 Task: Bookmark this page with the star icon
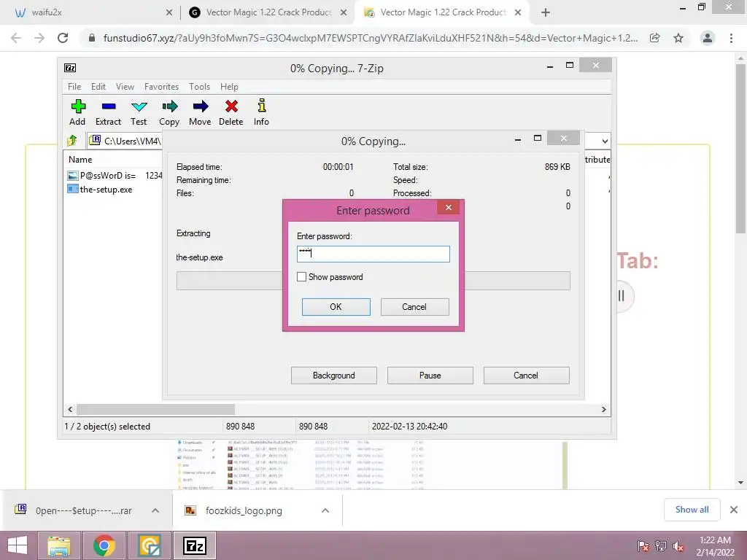click(x=678, y=38)
